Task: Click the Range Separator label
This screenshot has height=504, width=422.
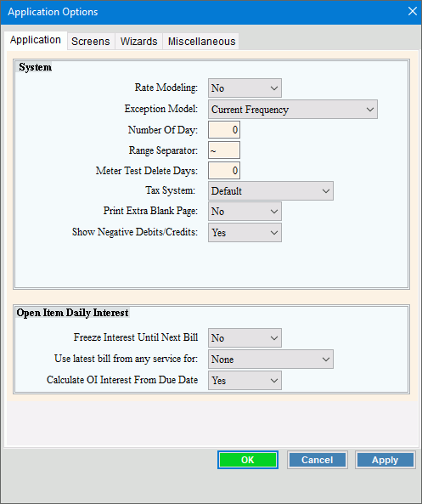Action: coord(163,150)
